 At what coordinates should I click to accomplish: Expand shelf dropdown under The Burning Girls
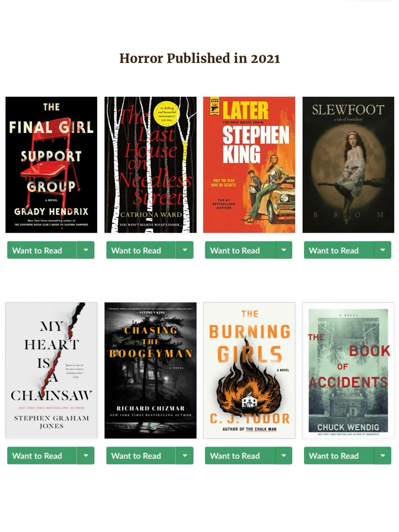[283, 456]
